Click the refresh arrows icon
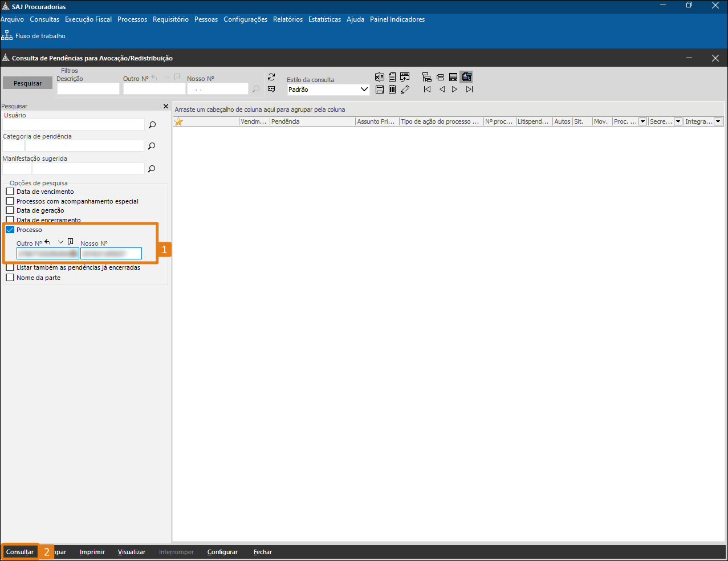This screenshot has height=561, width=728. (271, 77)
